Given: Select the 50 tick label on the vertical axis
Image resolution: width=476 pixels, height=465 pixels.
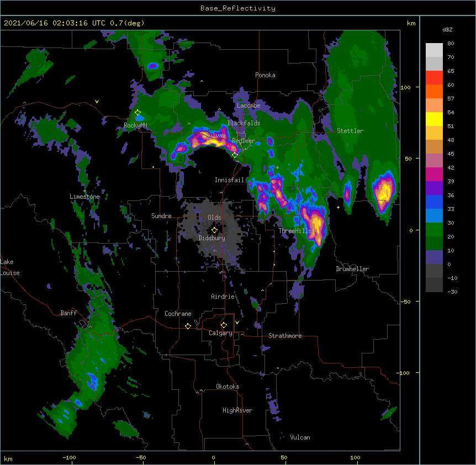Looking at the screenshot, I should pos(408,158).
